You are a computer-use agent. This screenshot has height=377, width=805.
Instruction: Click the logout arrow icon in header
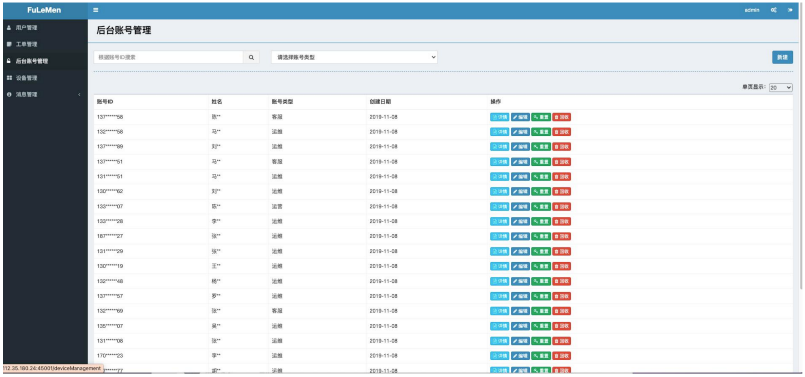click(790, 10)
